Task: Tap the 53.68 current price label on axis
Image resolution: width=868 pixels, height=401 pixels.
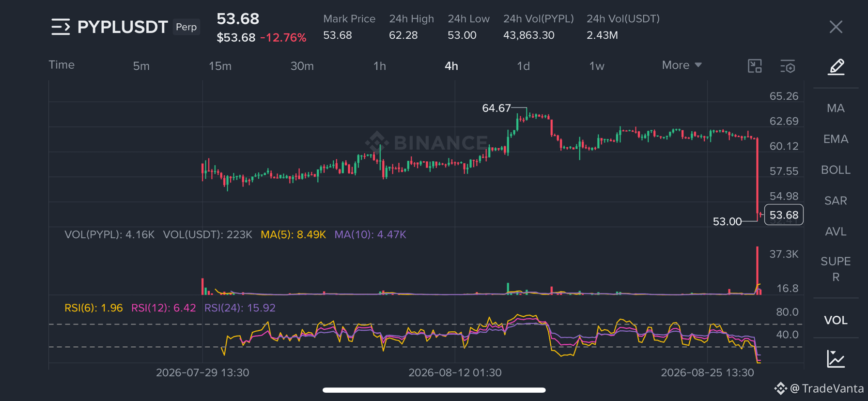Action: coord(784,215)
